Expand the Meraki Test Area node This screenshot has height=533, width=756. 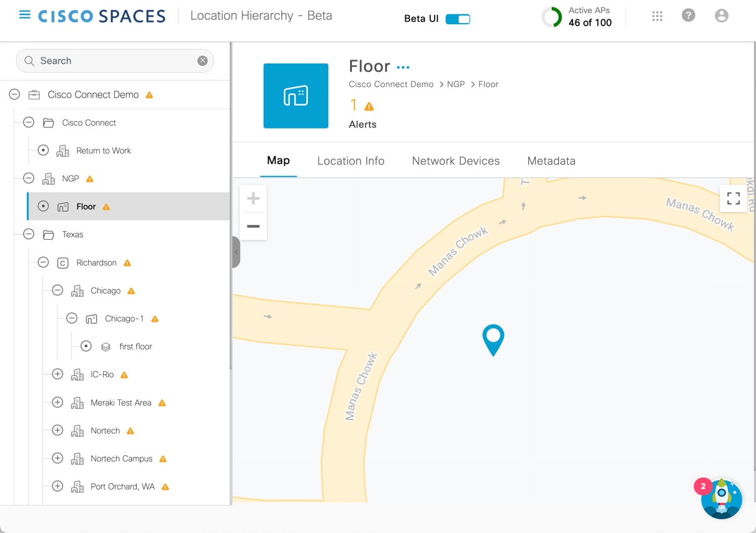(57, 402)
